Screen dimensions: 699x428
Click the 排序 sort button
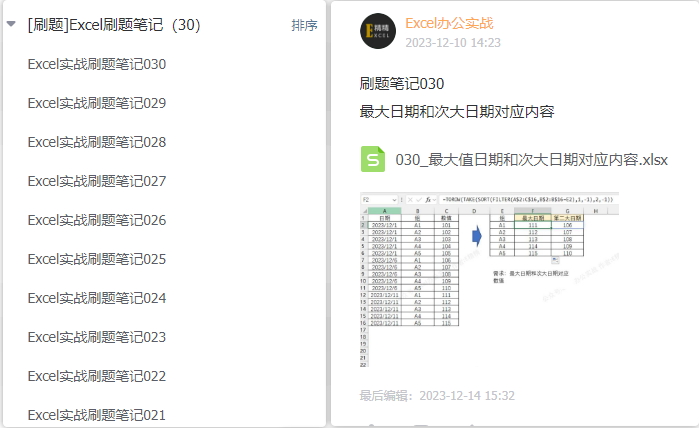click(x=304, y=25)
